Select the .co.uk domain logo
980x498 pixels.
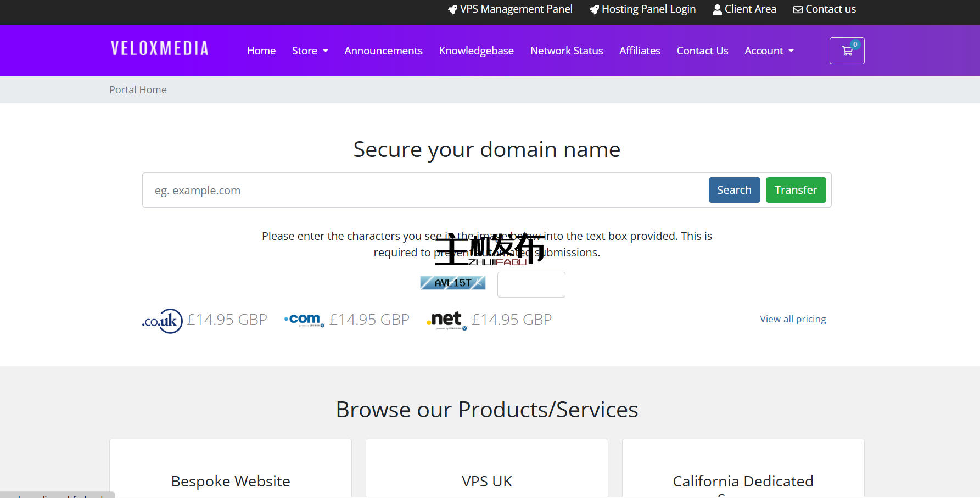tap(162, 321)
